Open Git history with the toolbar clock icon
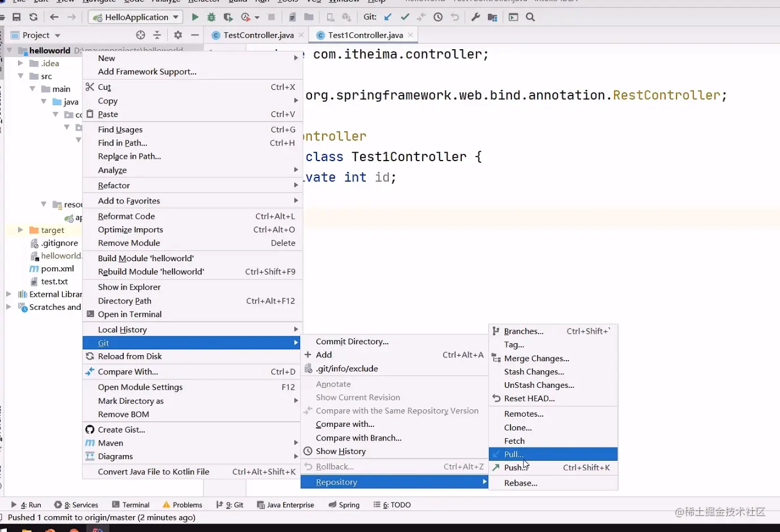This screenshot has width=780, height=532. pos(438,17)
